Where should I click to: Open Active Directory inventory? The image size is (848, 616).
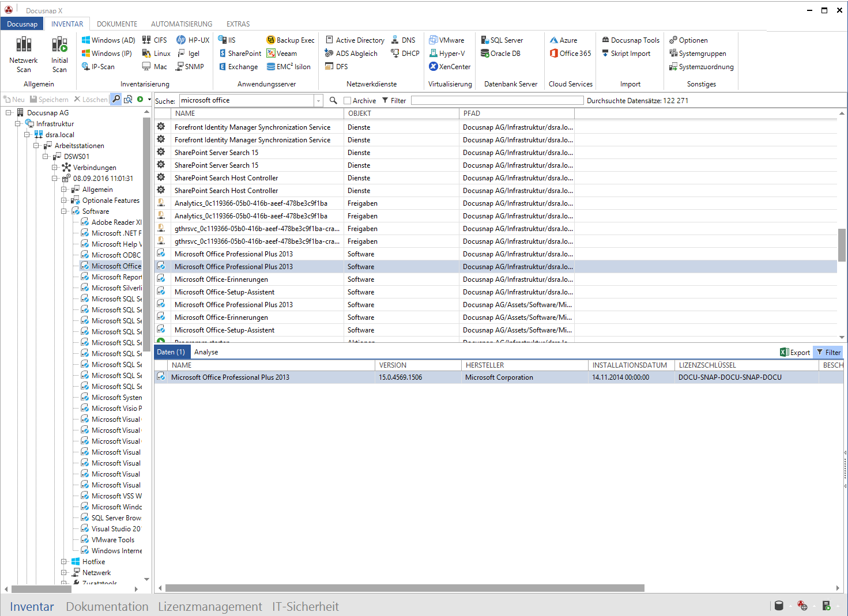355,40
